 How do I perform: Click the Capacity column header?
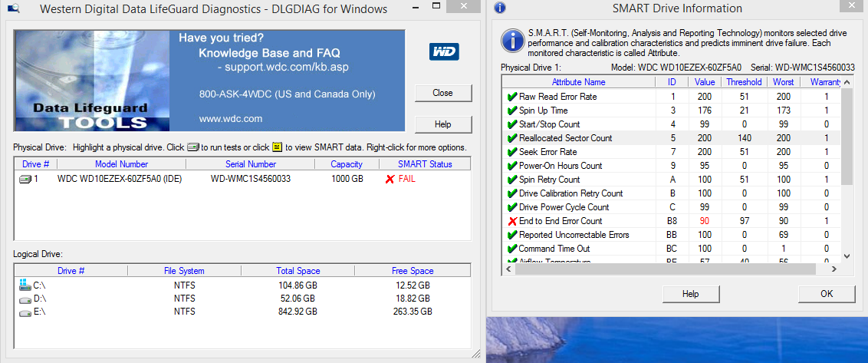pos(347,164)
